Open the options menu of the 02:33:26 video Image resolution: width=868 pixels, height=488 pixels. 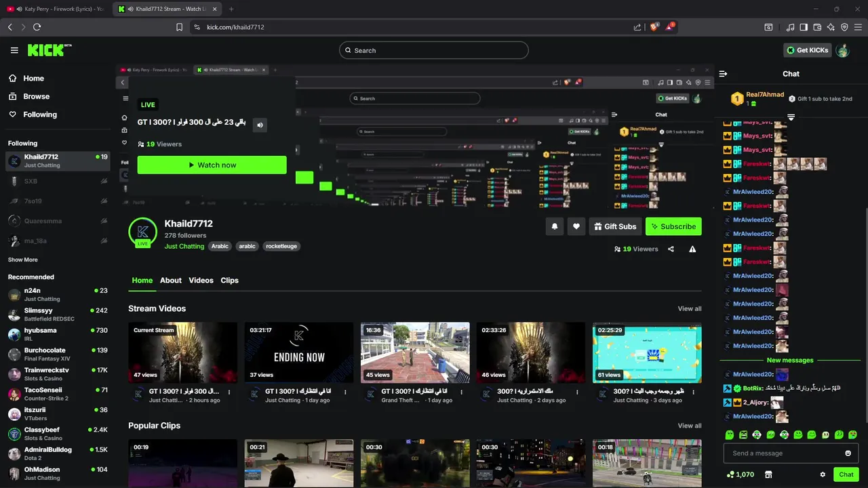577,392
